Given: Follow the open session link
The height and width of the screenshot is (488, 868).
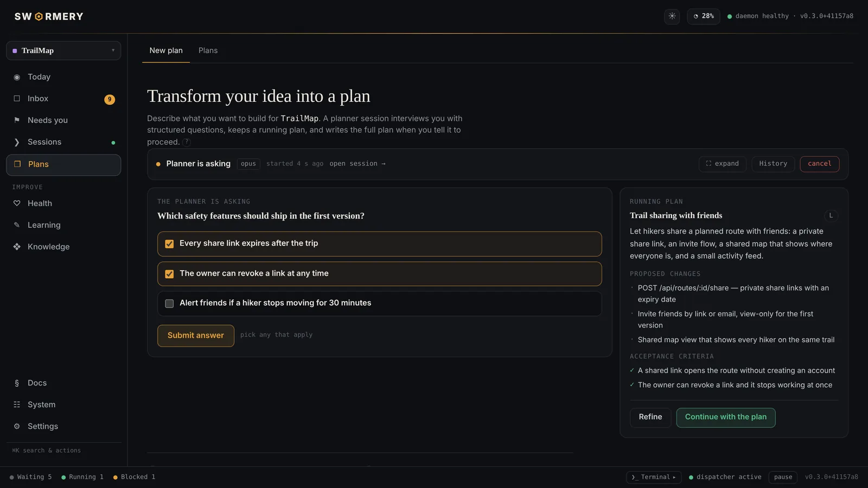Looking at the screenshot, I should [x=358, y=164].
